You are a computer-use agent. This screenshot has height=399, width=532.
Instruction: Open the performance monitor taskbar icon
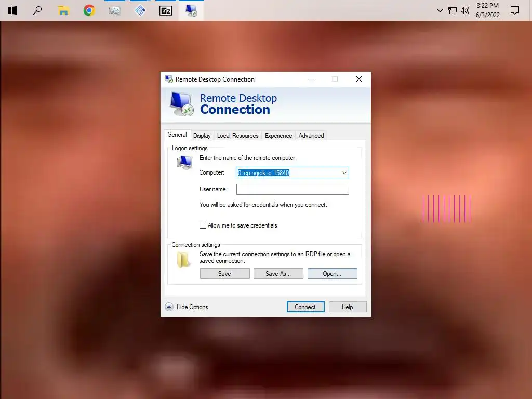tap(114, 10)
